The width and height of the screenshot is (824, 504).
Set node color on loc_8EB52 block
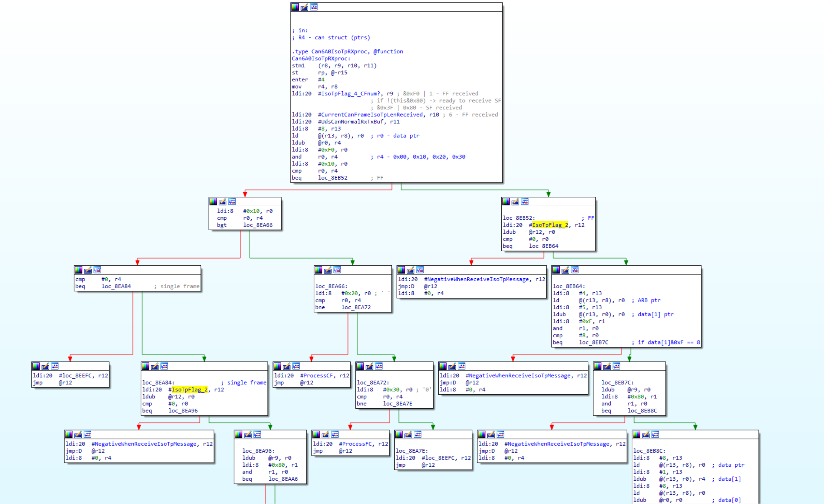[506, 201]
